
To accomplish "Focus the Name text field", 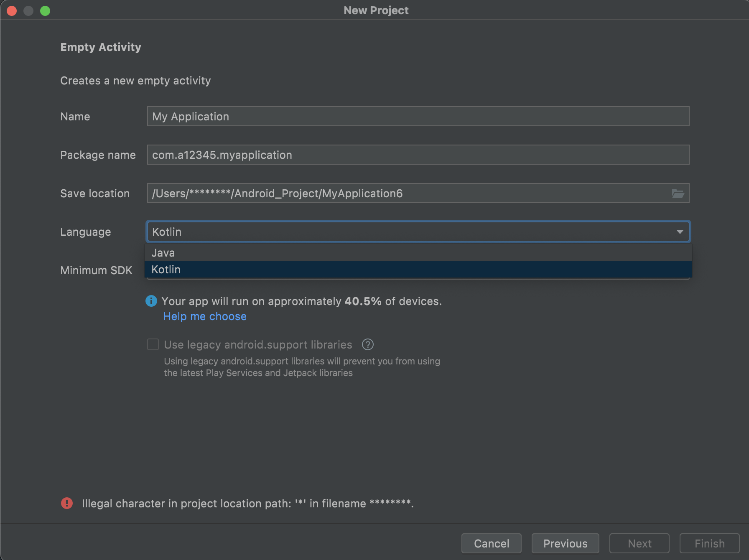I will 418,117.
